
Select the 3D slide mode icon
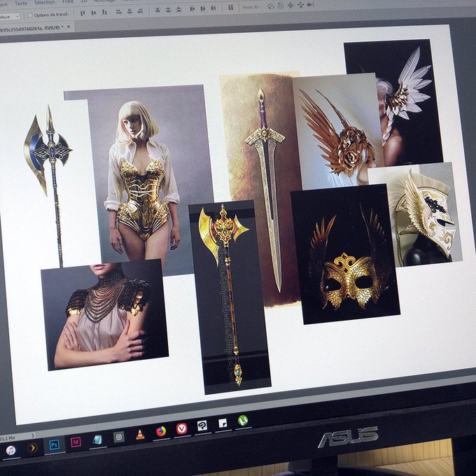pos(300,5)
